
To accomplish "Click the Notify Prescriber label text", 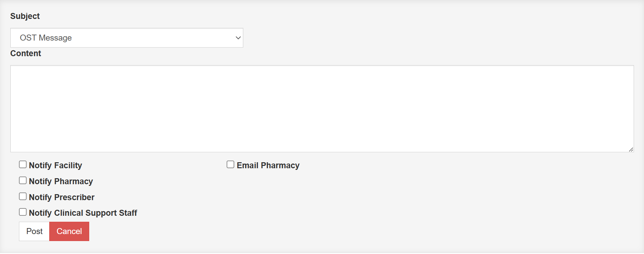I will tap(62, 197).
